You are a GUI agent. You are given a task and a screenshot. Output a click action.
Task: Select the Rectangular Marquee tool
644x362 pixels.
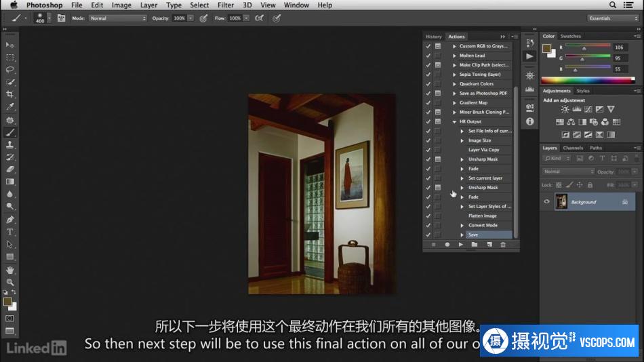click(10, 58)
